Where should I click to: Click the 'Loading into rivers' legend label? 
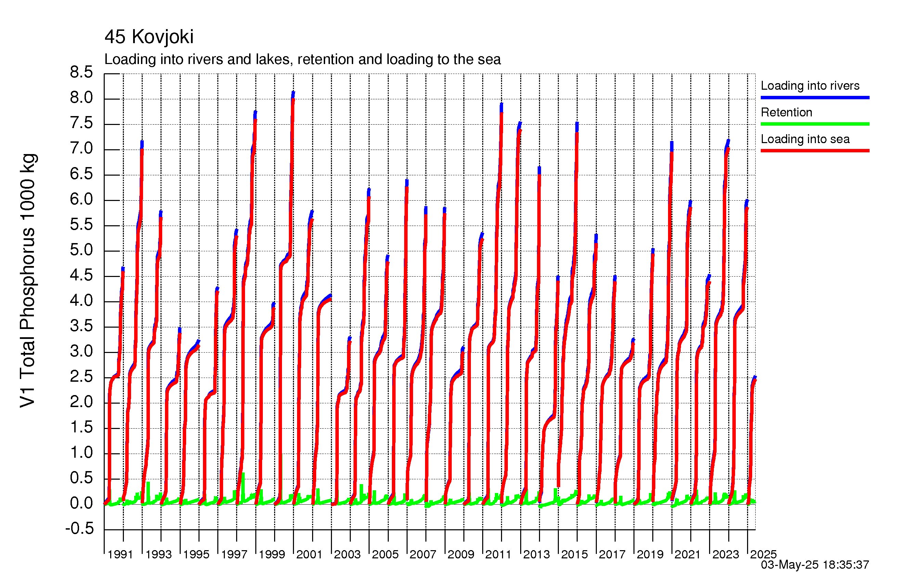click(x=810, y=86)
